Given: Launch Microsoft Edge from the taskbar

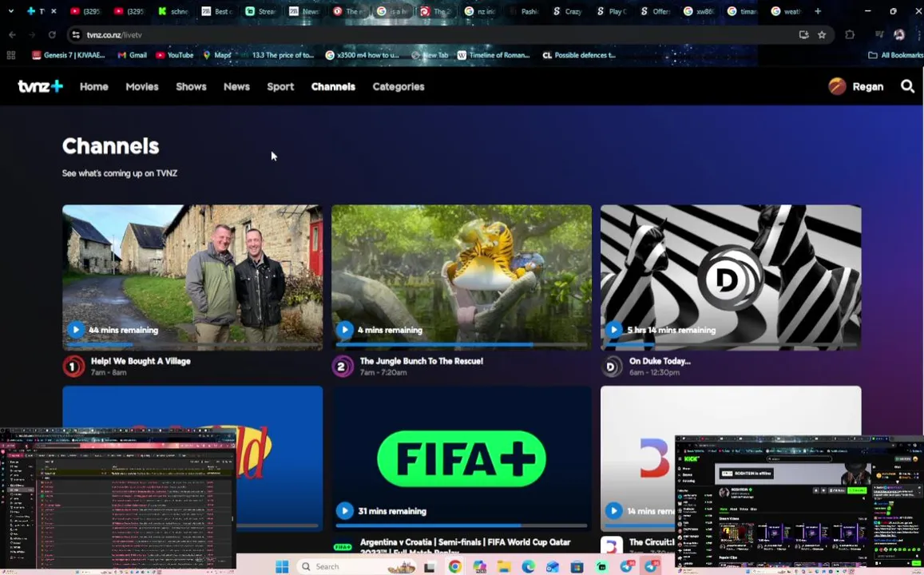Looking at the screenshot, I should [527, 566].
